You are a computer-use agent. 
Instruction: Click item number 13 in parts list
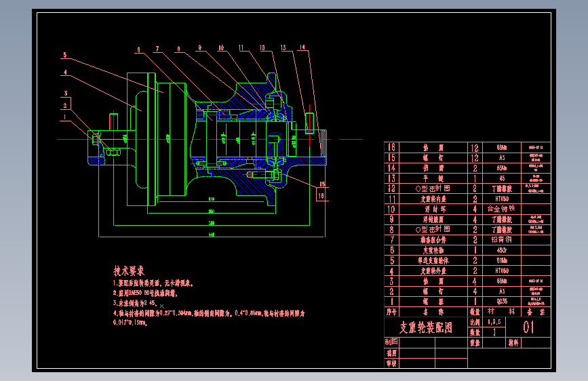tap(391, 178)
